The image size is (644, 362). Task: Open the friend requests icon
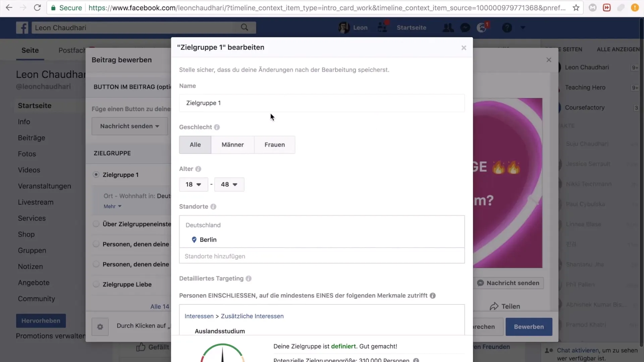448,27
